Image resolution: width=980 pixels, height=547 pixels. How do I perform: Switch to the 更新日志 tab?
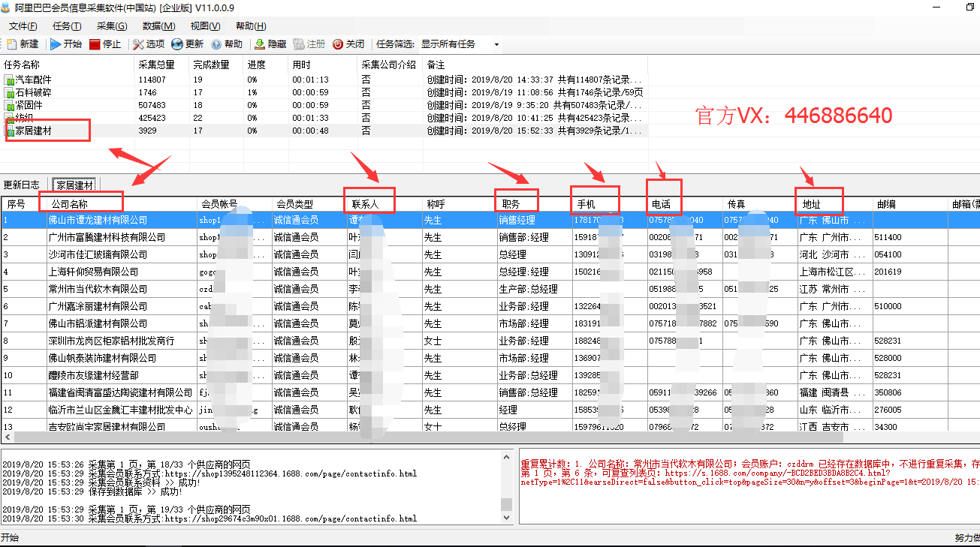(22, 185)
